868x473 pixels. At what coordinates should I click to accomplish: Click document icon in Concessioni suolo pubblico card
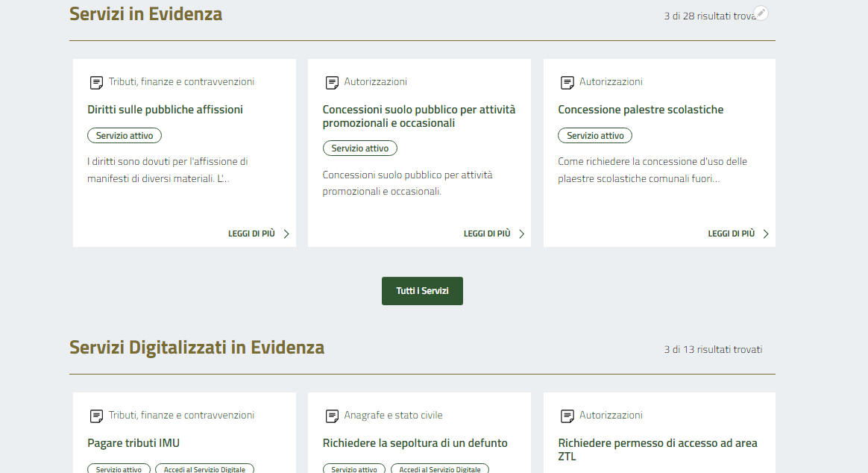click(x=332, y=82)
